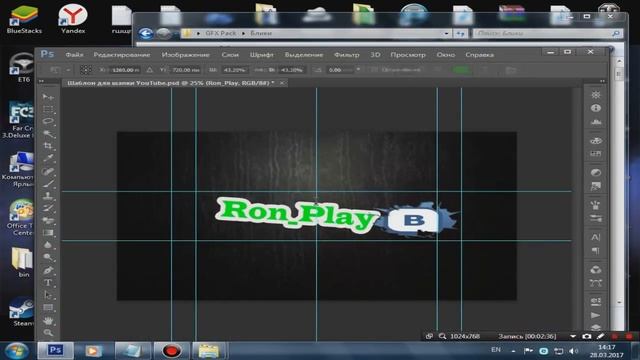Switch input language EN indicator
The width and height of the screenshot is (640, 360).
(496, 350)
